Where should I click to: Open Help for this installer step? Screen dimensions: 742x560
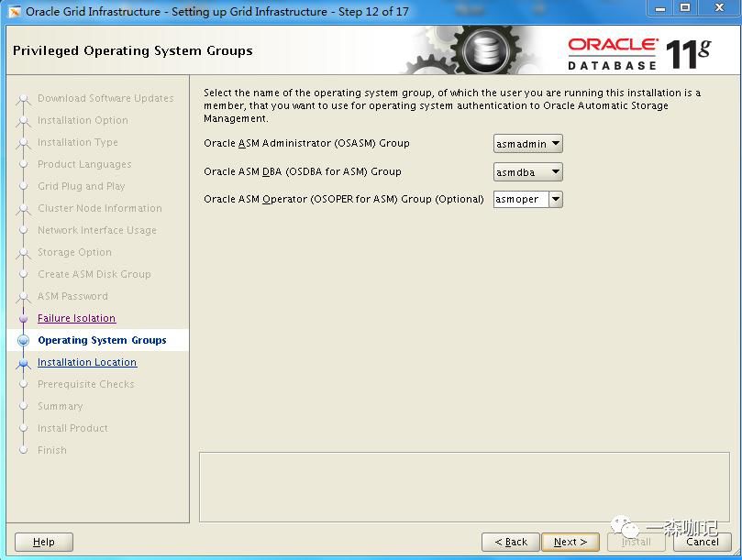(43, 542)
